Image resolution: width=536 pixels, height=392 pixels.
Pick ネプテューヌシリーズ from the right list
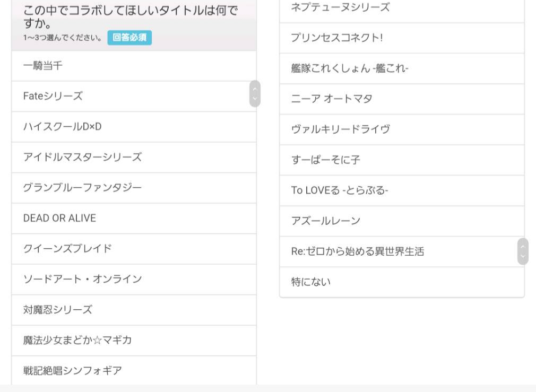401,8
